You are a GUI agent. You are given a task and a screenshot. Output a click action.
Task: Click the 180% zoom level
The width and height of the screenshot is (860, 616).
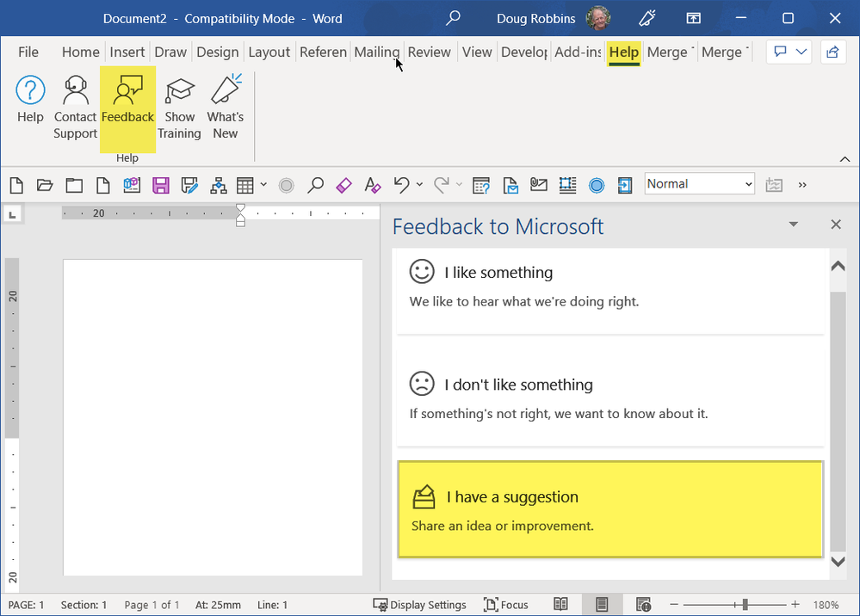pyautogui.click(x=826, y=605)
